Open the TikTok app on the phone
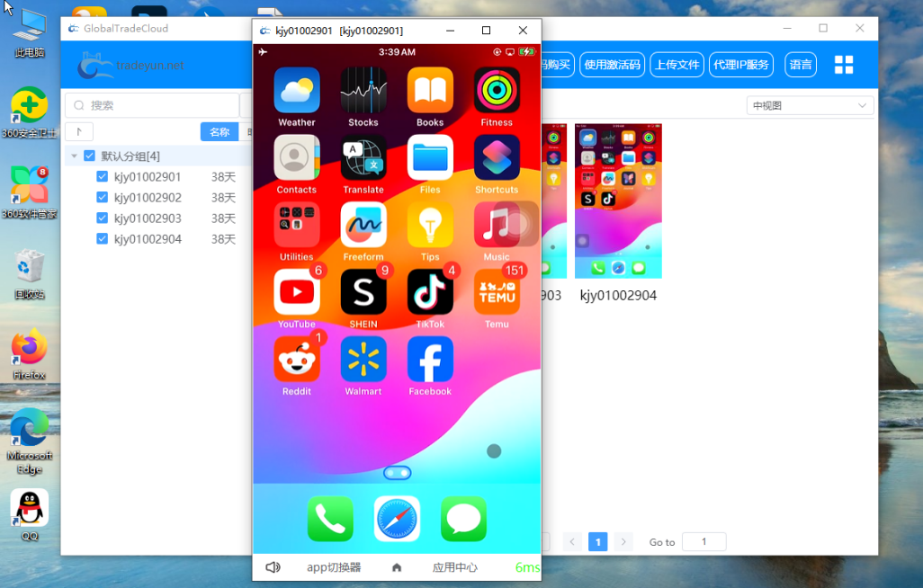The height and width of the screenshot is (588, 923). 430,292
